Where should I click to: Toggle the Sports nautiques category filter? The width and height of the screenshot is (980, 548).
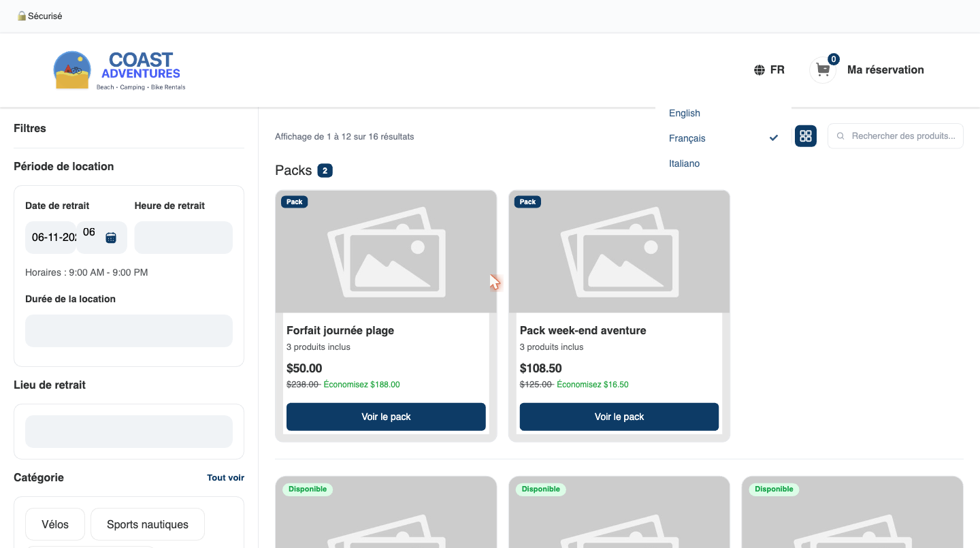(148, 524)
